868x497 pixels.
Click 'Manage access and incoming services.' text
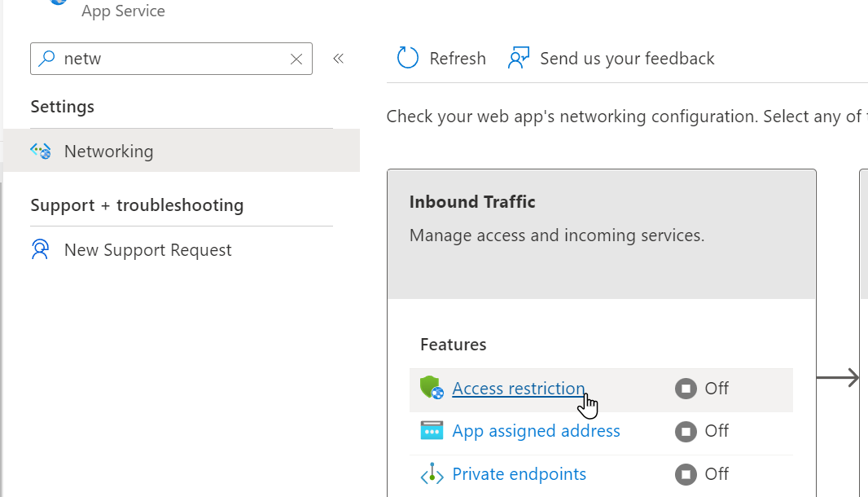[x=557, y=235]
